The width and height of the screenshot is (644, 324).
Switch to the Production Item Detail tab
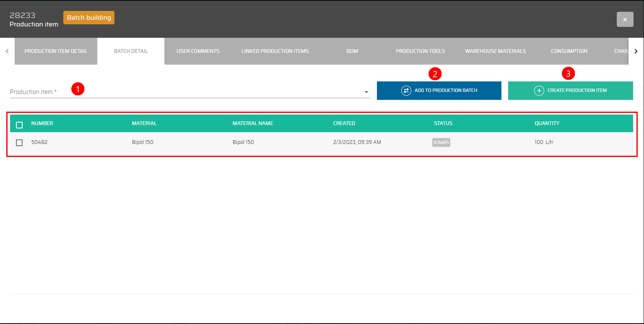point(56,51)
